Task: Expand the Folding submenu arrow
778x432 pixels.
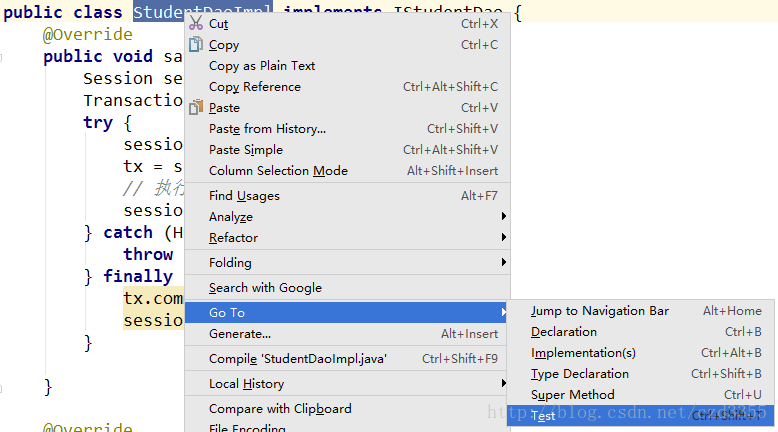Action: pos(503,263)
